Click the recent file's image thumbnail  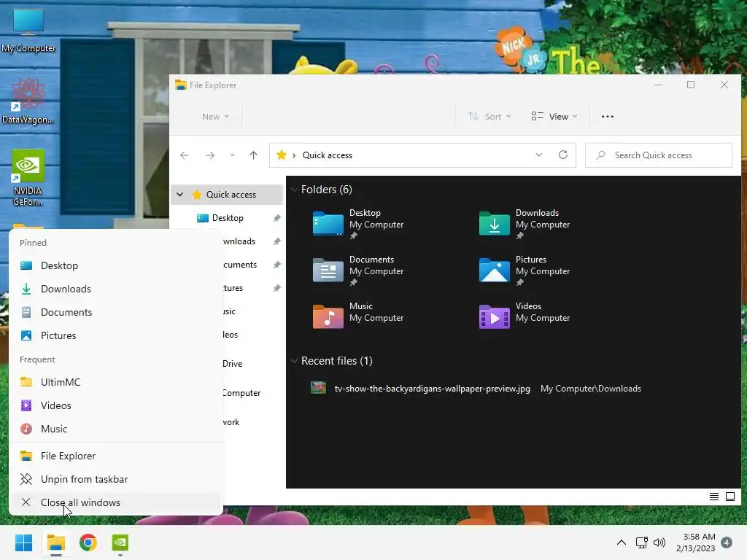[318, 388]
